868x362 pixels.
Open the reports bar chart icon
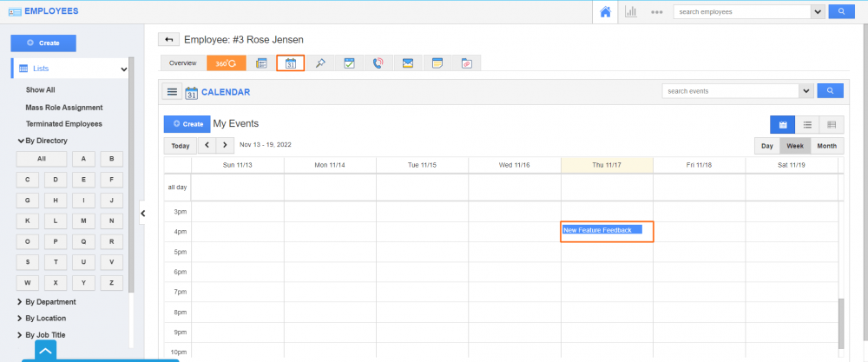coord(631,12)
